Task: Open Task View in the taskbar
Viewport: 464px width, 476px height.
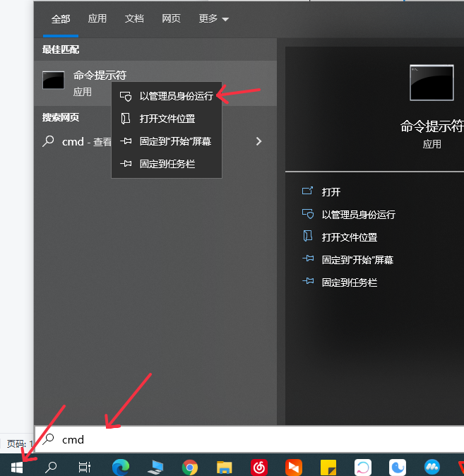Action: click(85, 468)
